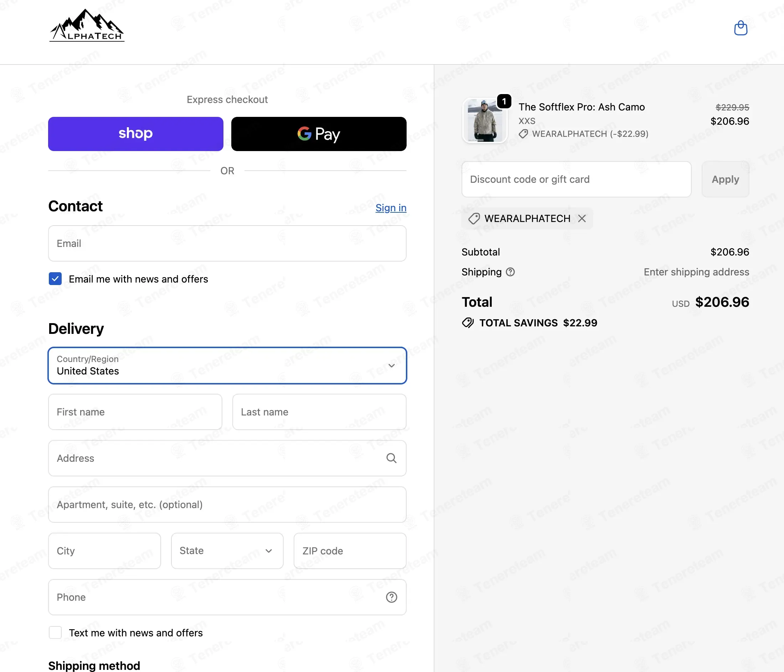Uncheck Email me with news and offers
The height and width of the screenshot is (672, 784).
coord(55,279)
